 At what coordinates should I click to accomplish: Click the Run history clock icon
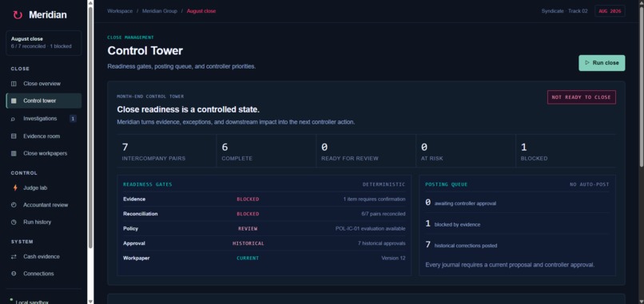click(x=14, y=223)
